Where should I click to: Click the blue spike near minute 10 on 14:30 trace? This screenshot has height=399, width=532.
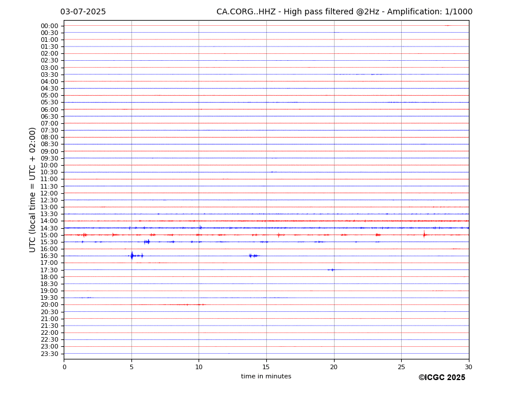[x=200, y=227]
